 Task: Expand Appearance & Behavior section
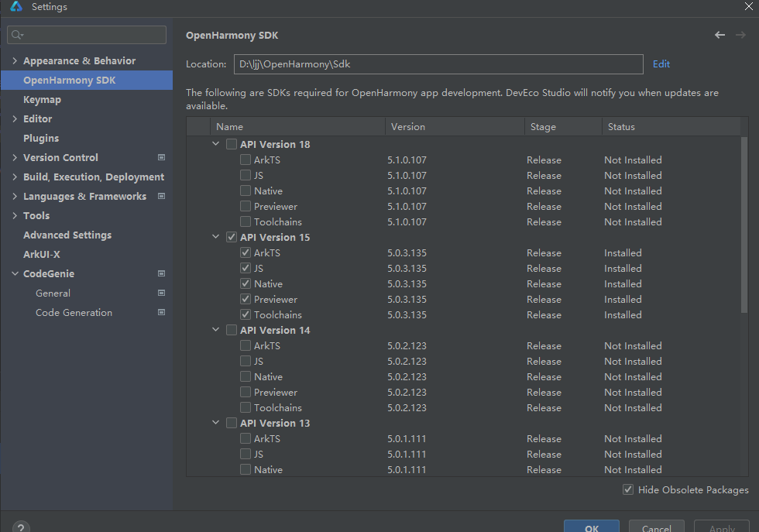point(15,60)
